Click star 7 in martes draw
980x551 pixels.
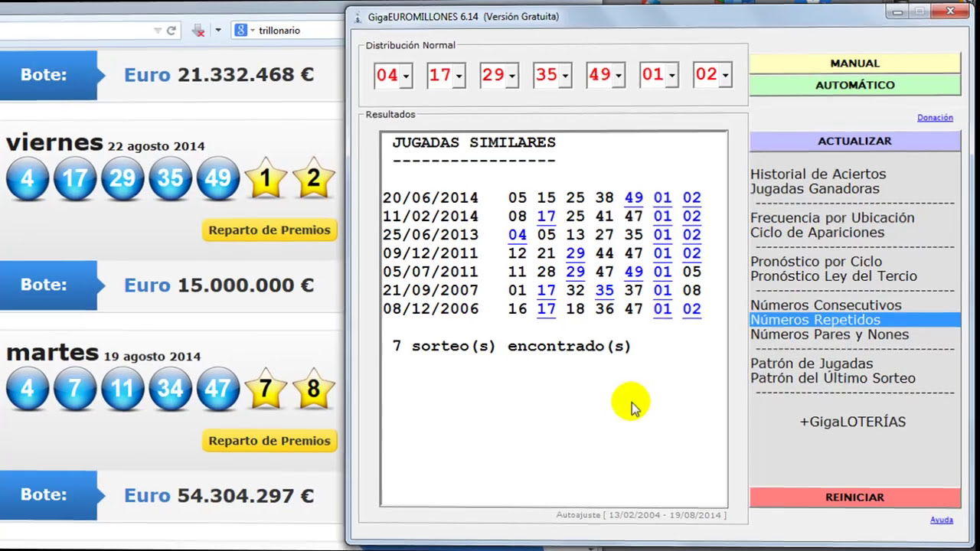(x=265, y=388)
